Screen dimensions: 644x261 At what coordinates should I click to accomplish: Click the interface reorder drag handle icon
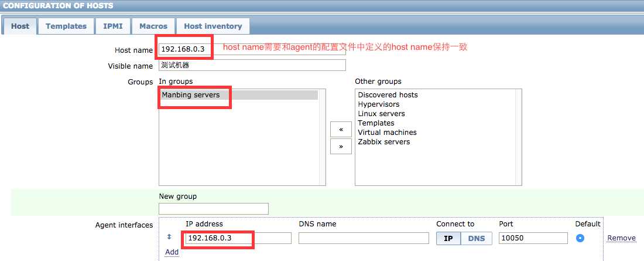coord(169,237)
